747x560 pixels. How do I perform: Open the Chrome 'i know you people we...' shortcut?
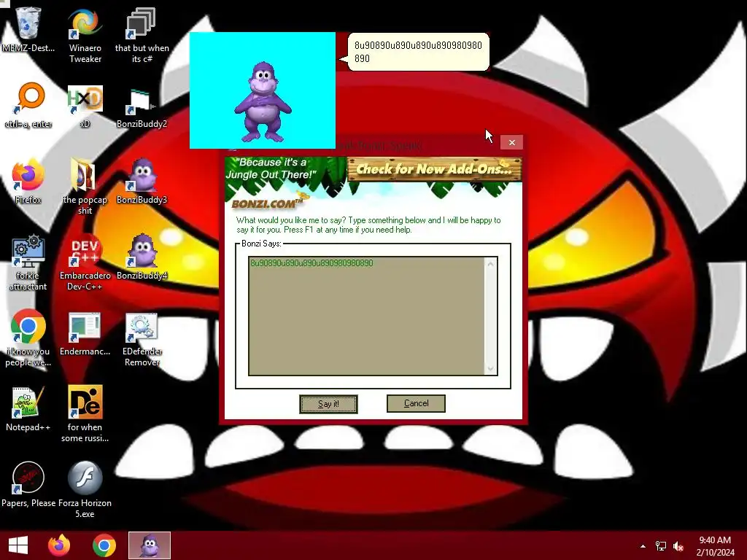tap(28, 338)
